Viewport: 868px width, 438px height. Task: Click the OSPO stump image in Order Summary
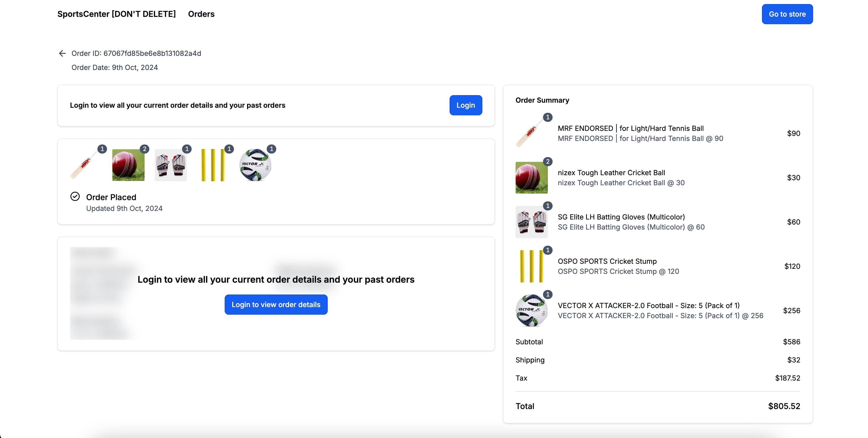531,266
